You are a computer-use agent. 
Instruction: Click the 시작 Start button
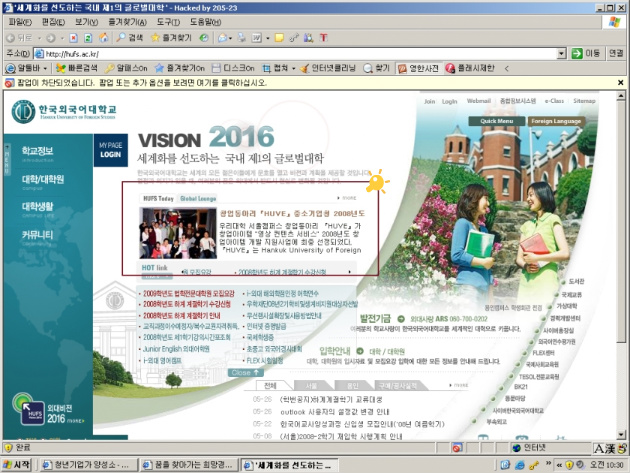(x=17, y=465)
